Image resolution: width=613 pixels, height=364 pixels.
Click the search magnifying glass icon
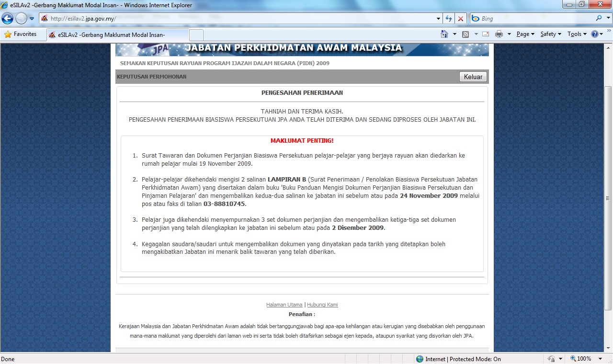(599, 18)
